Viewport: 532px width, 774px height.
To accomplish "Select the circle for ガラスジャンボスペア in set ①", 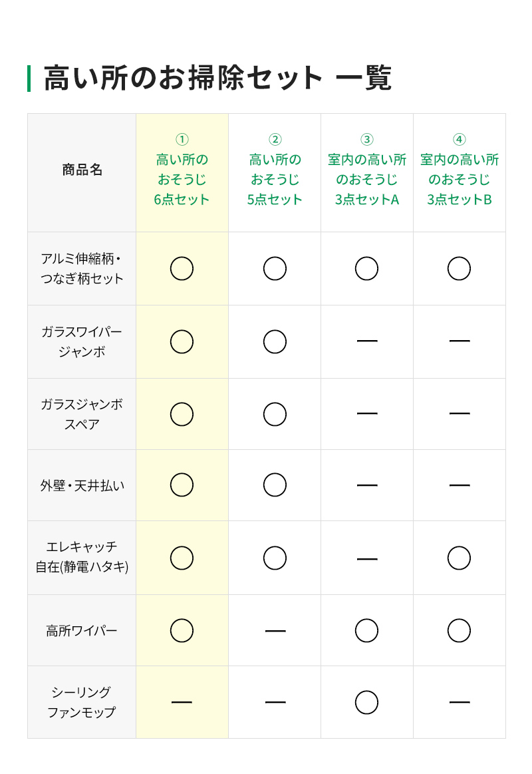I will (182, 414).
